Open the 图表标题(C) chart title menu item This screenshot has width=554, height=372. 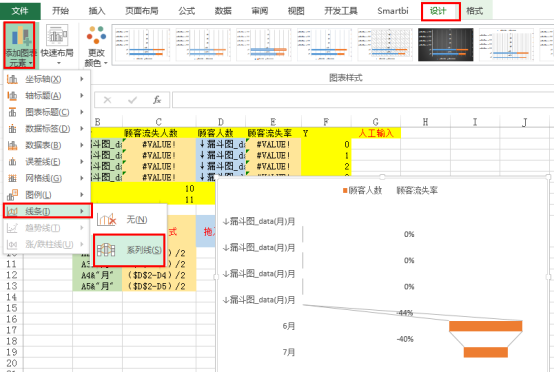(47, 112)
